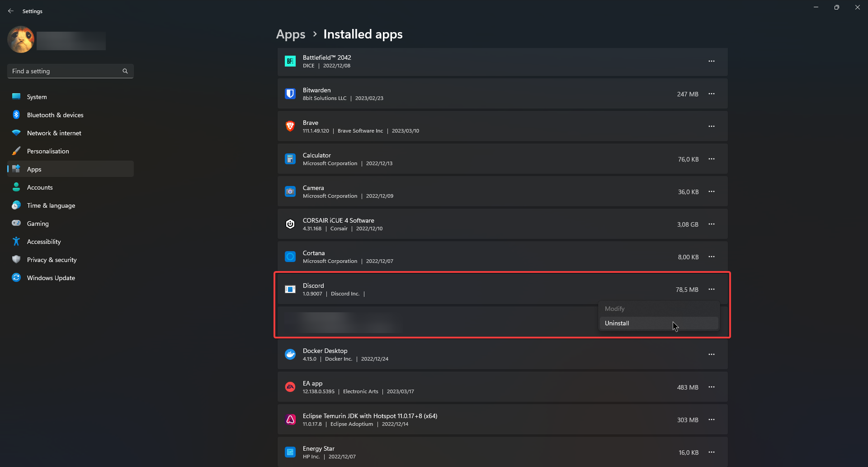
Task: Expand more options for Docker Desktop
Action: (x=711, y=354)
